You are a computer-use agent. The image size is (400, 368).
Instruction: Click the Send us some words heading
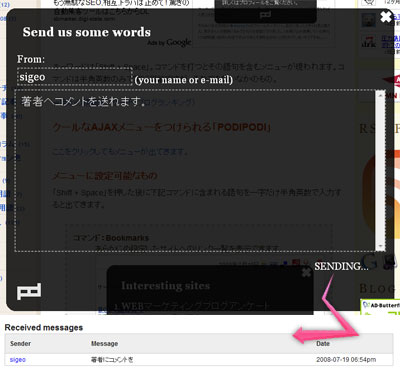[x=87, y=32]
